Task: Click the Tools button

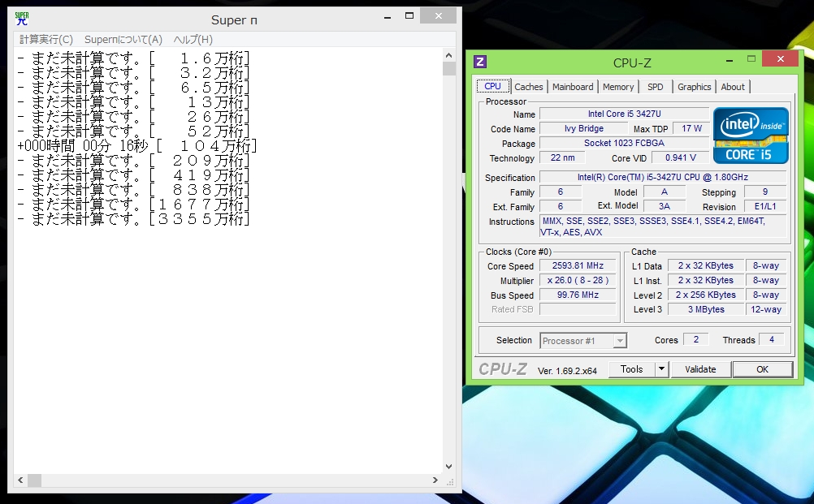Action: [x=631, y=369]
